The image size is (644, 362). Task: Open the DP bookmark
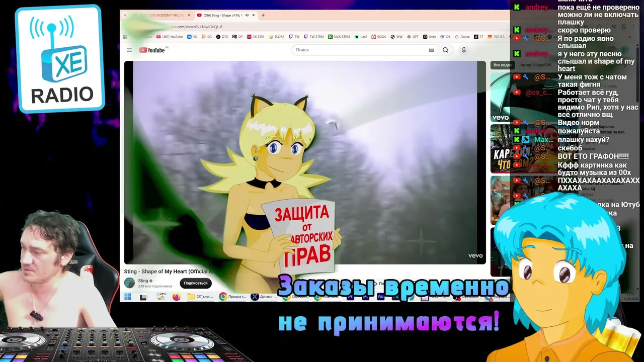click(237, 37)
